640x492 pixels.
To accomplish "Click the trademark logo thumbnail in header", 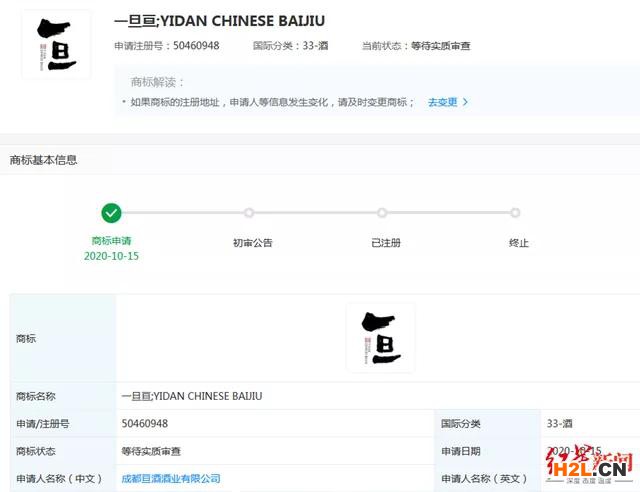I will pos(56,45).
